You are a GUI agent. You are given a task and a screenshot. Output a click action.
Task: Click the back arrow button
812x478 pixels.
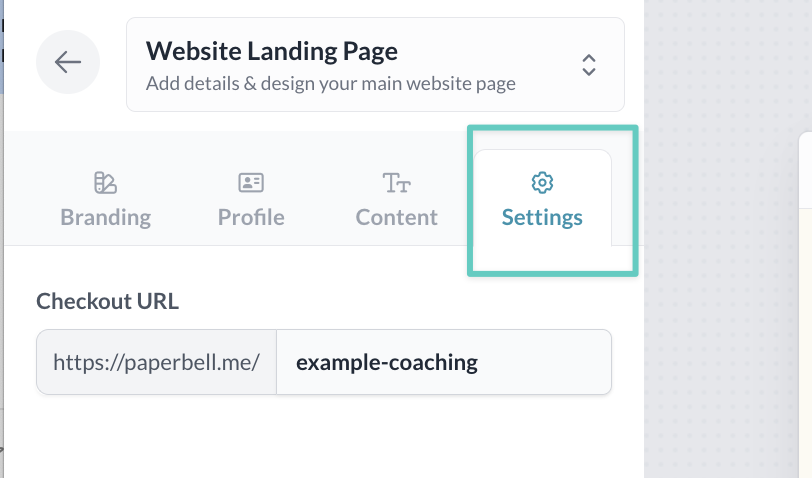click(x=68, y=63)
